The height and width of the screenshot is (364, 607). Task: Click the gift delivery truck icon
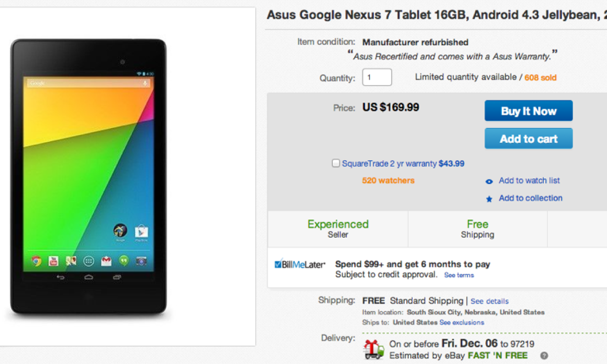373,349
